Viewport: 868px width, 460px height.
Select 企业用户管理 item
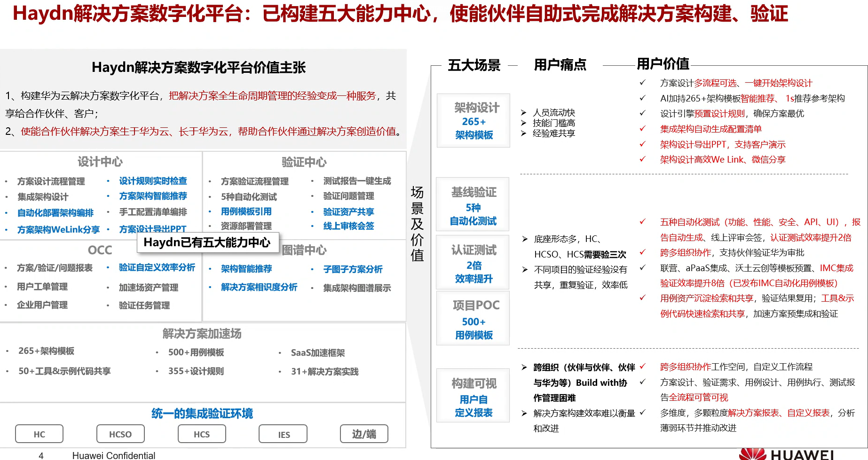coord(42,305)
